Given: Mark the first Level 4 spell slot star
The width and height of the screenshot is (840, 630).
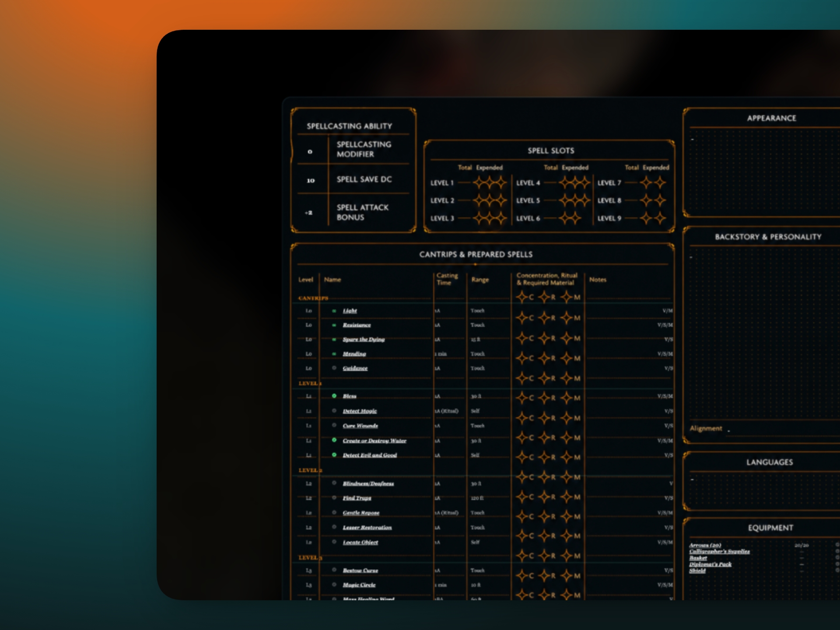Looking at the screenshot, I should coord(565,183).
